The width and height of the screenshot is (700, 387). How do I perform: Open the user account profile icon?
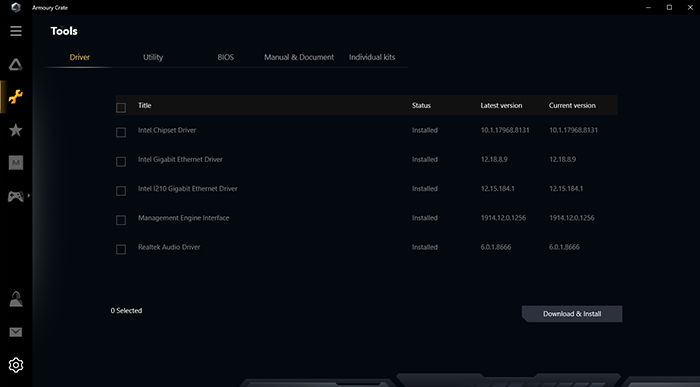(x=16, y=299)
